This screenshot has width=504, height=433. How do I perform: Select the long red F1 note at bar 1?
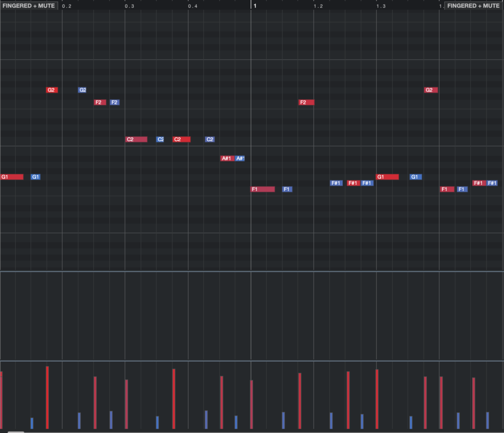click(x=262, y=189)
